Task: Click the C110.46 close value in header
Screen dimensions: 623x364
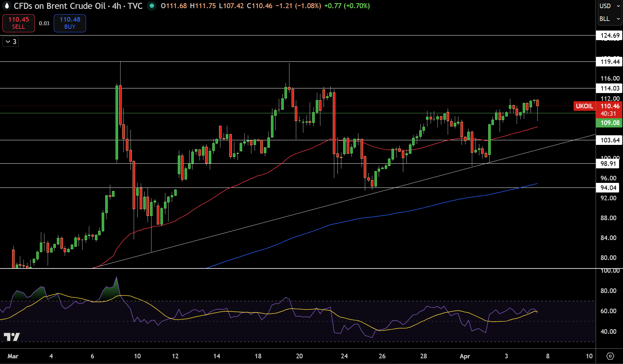Action: pos(260,6)
